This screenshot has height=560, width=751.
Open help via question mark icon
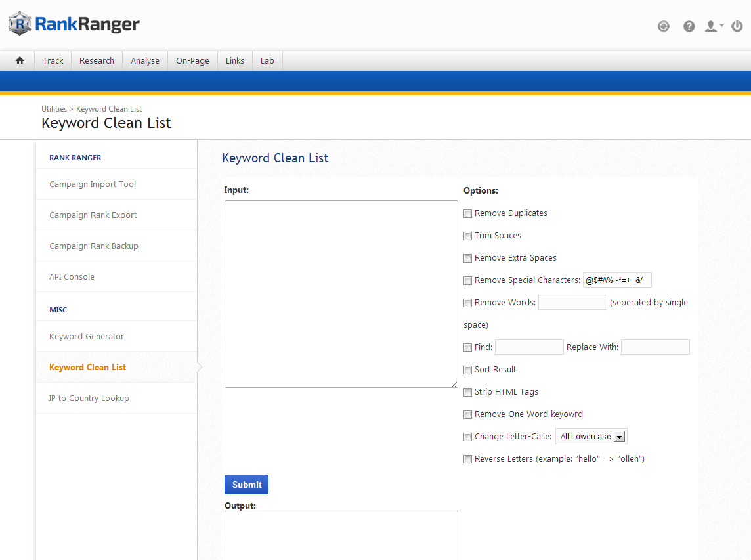click(x=689, y=26)
